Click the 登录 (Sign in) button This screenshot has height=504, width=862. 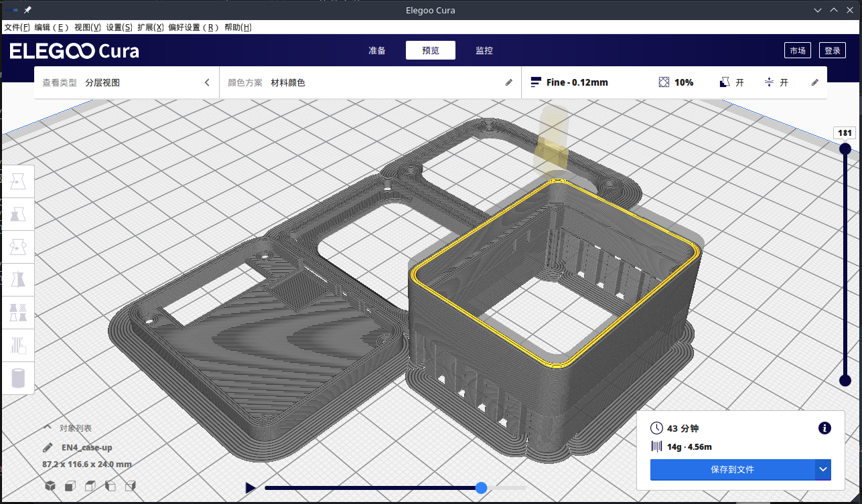tap(833, 50)
